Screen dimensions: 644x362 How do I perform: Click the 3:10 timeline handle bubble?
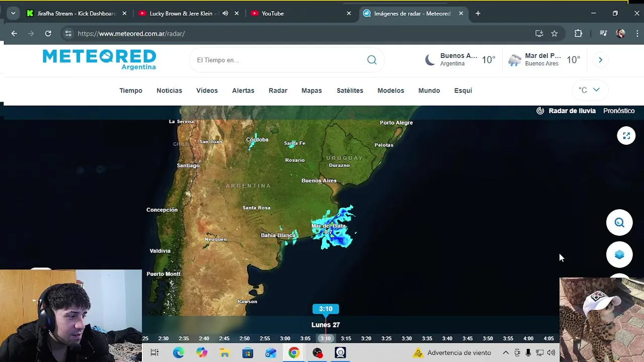(x=326, y=309)
